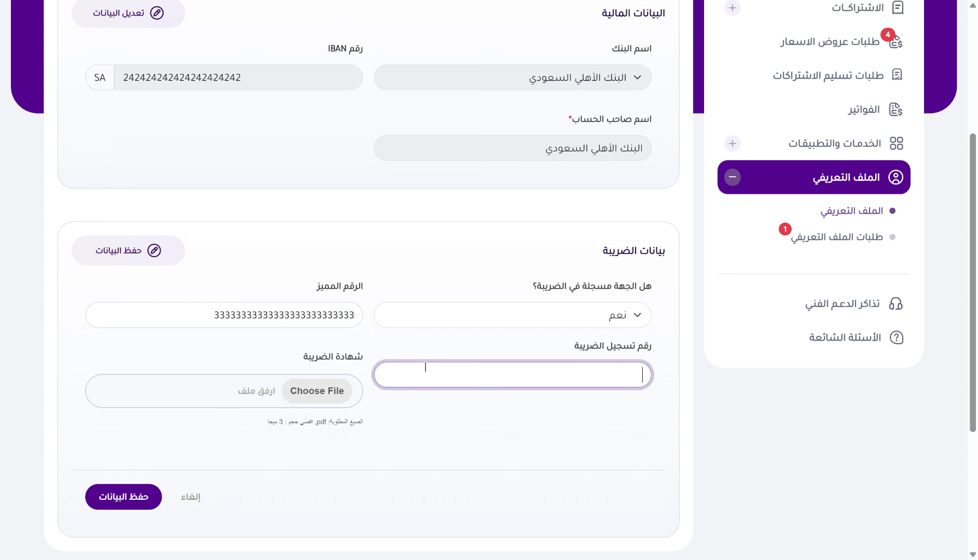
Task: Expand الخدمات والتطبيقات with its plus button
Action: point(733,143)
